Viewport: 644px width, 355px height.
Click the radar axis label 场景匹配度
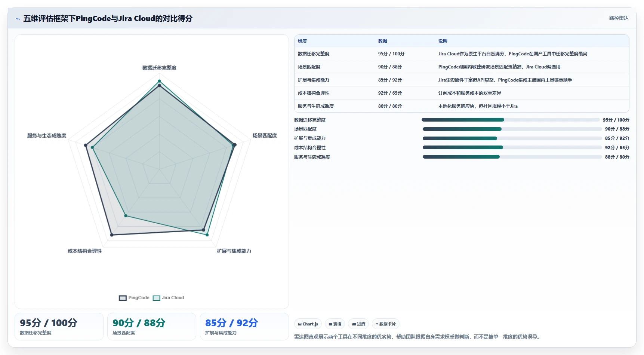[265, 136]
